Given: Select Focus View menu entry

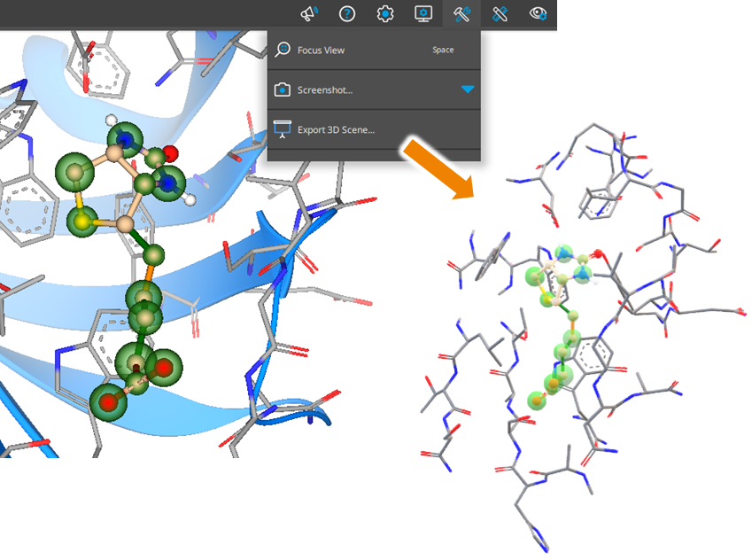Looking at the screenshot, I should [x=374, y=50].
